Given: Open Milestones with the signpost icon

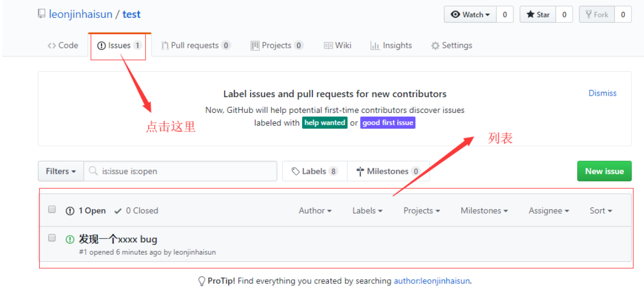Looking at the screenshot, I should (360, 172).
